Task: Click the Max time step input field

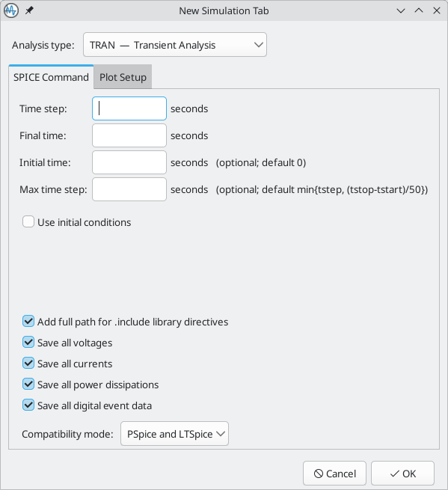Action: (129, 189)
